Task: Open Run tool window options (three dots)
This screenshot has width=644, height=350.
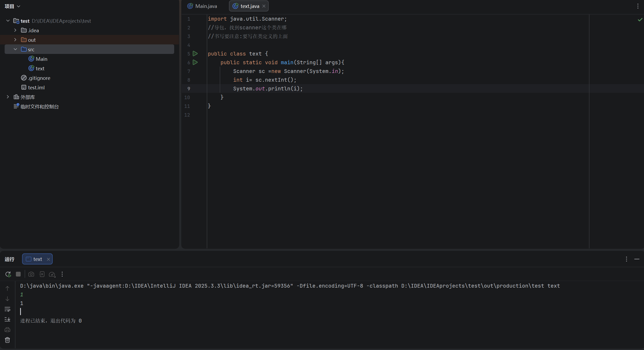Action: (627, 259)
